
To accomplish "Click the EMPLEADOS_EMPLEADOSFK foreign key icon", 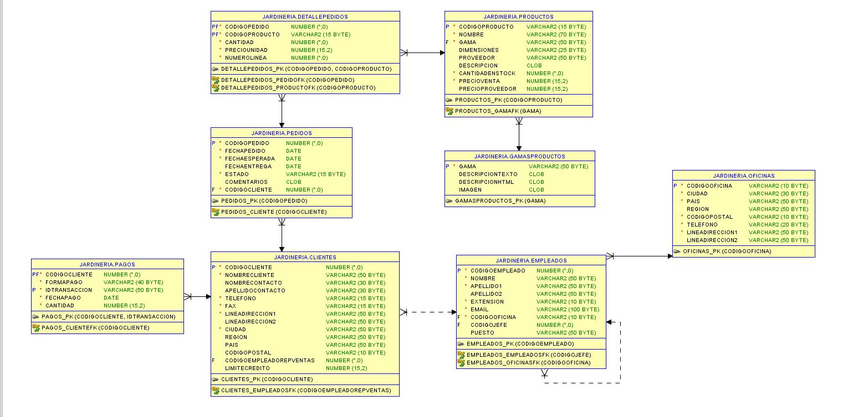I will pos(461,355).
